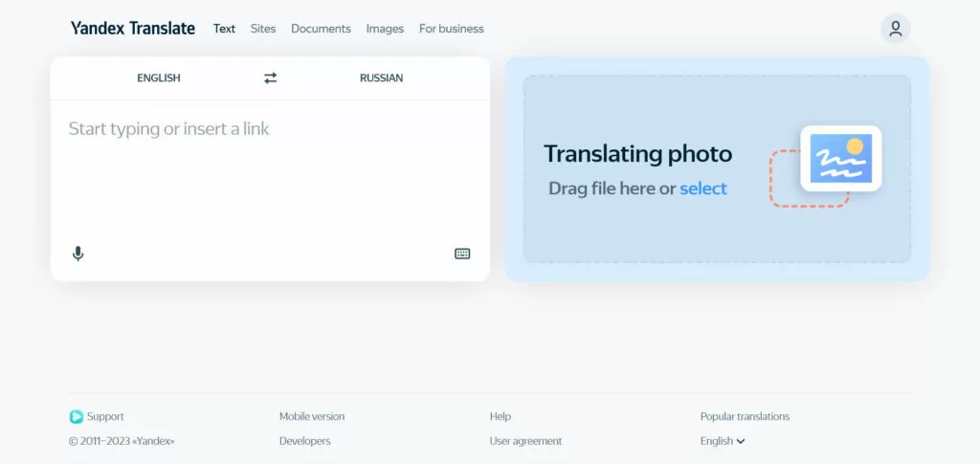
Task: Open the Developers link
Action: [x=305, y=441]
